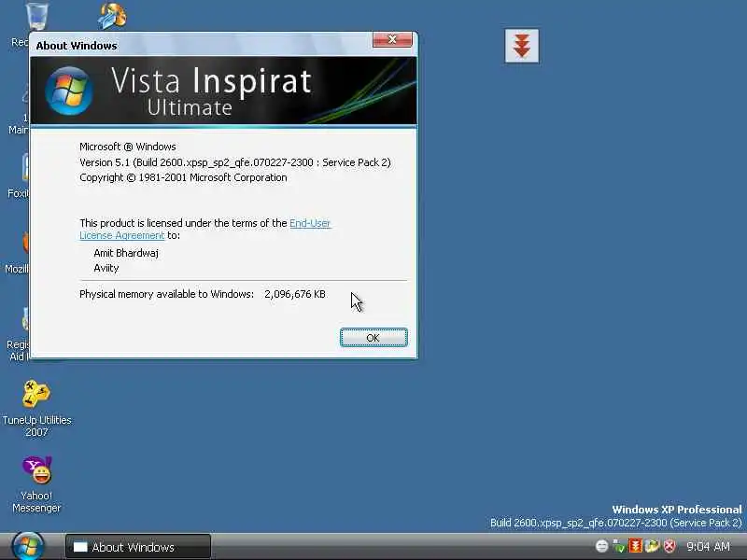Click the Version 5.1 build text line
Screen dimensions: 747x560
click(235, 162)
